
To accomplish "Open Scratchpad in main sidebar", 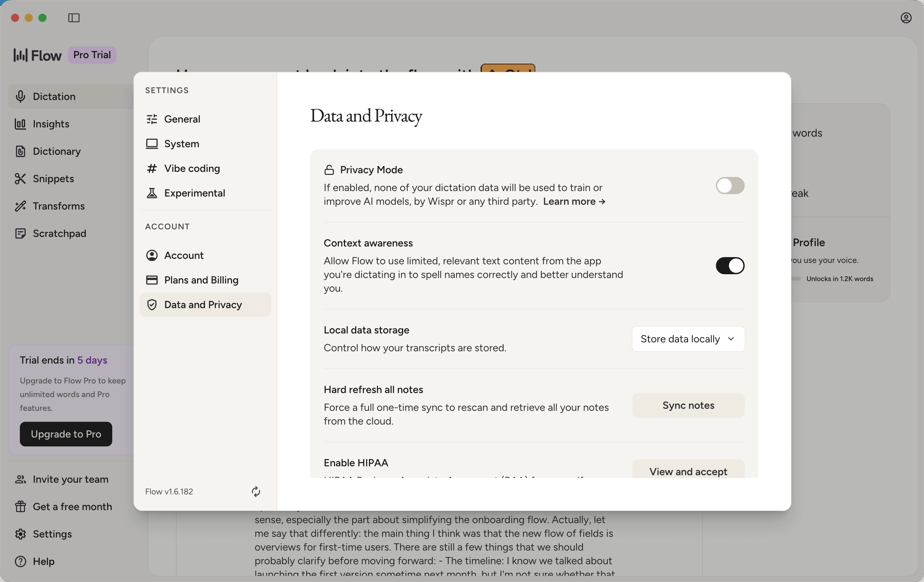I will tap(70, 233).
